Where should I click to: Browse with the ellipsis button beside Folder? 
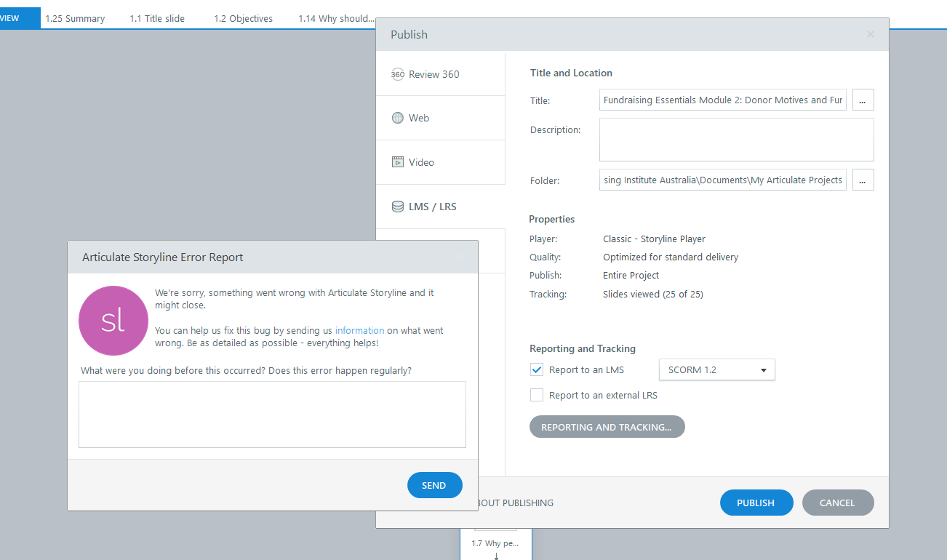[x=863, y=180]
